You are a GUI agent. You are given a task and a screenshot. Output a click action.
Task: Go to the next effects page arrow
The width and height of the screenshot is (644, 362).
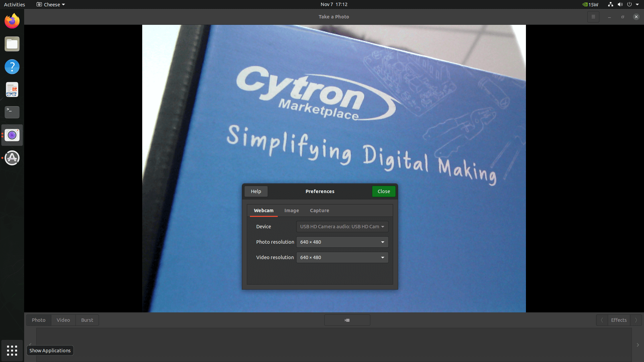coord(636,320)
